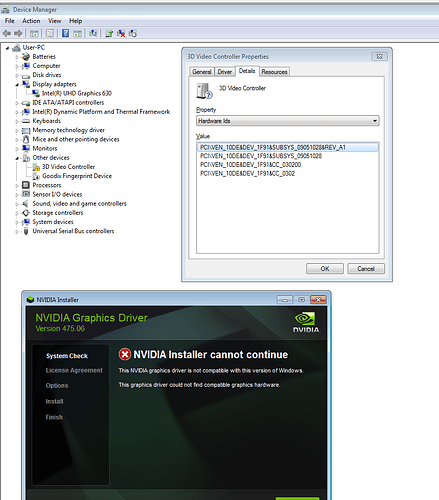The width and height of the screenshot is (439, 500).
Task: Collapse the User-PC root node
Action: [7, 48]
